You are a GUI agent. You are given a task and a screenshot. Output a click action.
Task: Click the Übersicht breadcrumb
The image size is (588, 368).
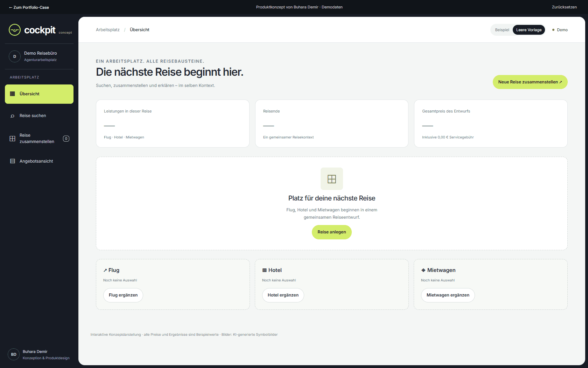(140, 30)
